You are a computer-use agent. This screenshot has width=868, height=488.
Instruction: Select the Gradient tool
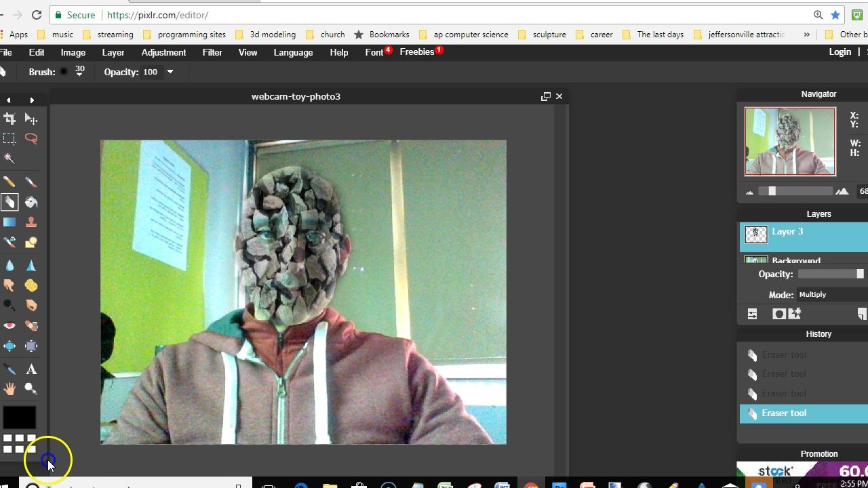pyautogui.click(x=9, y=222)
